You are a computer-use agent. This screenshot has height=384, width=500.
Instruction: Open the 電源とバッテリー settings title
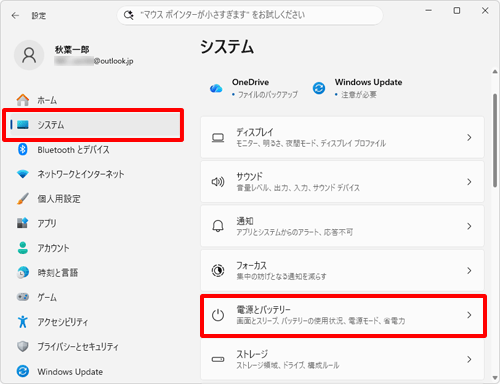tap(263, 310)
